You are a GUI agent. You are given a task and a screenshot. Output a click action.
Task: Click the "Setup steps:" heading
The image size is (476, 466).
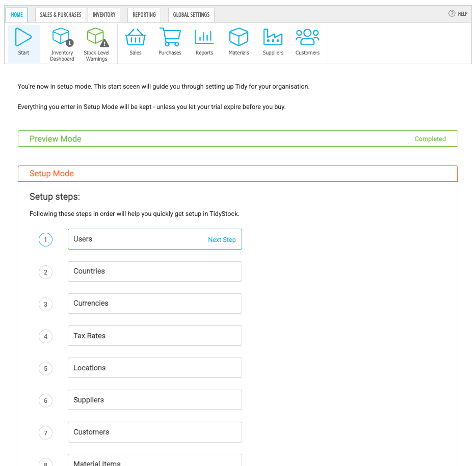pos(55,197)
